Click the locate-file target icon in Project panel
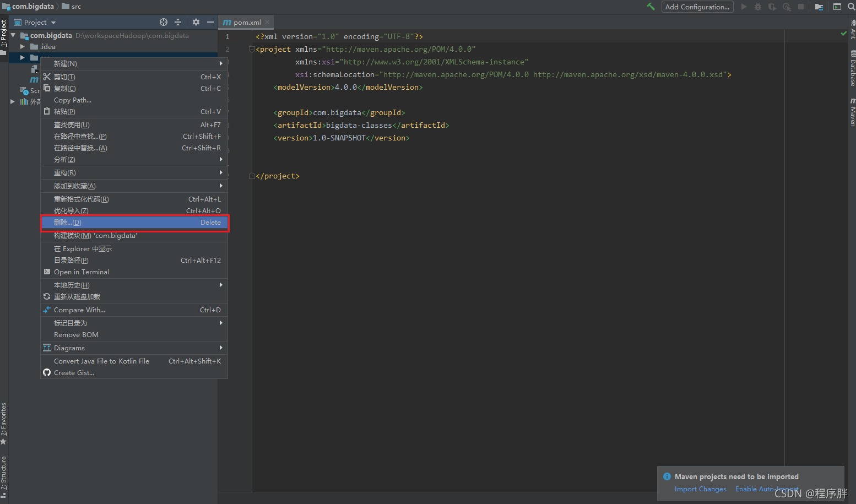The image size is (856, 504). click(164, 22)
